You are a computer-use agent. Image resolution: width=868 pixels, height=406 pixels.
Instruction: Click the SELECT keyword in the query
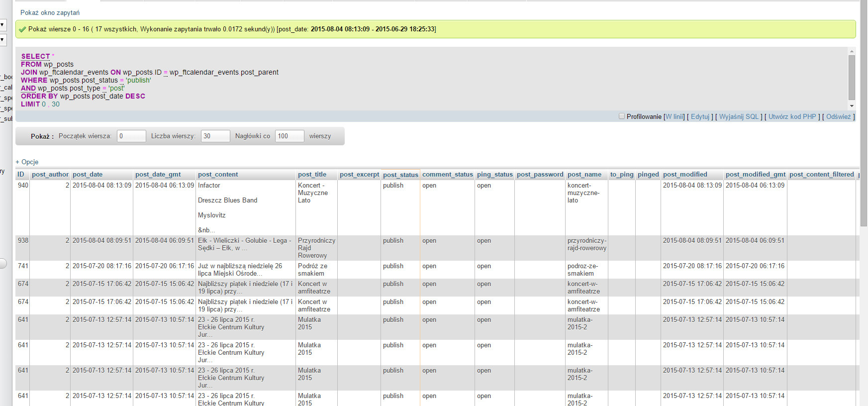pos(35,56)
